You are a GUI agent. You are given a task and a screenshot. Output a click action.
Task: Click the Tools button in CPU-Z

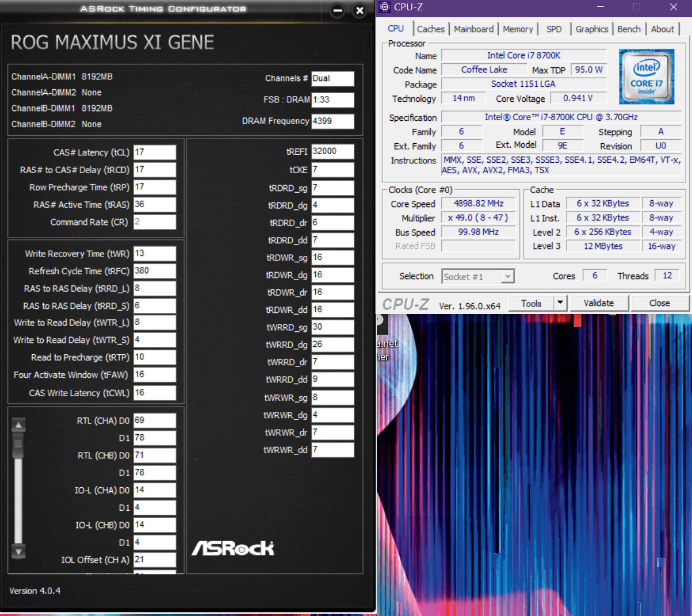(x=532, y=303)
